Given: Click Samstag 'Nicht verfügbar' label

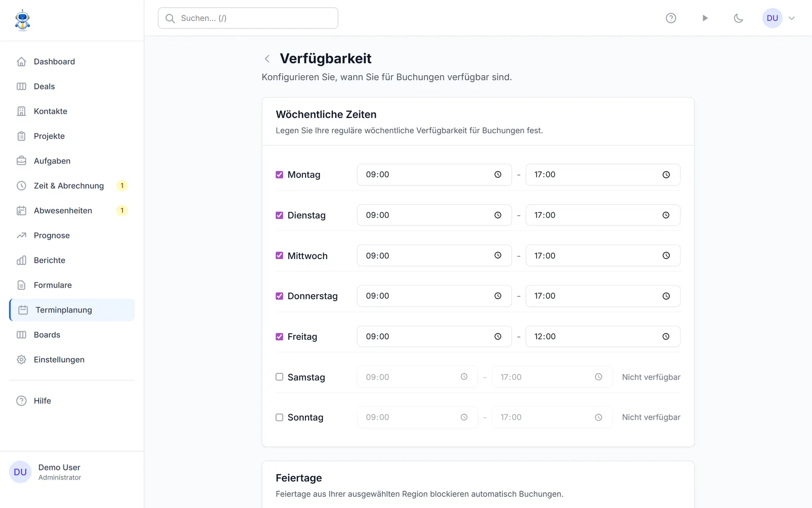Looking at the screenshot, I should 651,377.
